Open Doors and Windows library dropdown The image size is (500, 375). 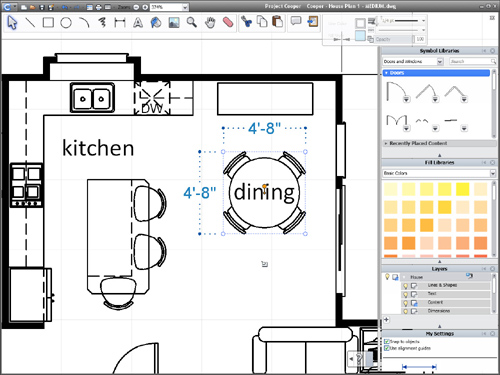pos(440,61)
